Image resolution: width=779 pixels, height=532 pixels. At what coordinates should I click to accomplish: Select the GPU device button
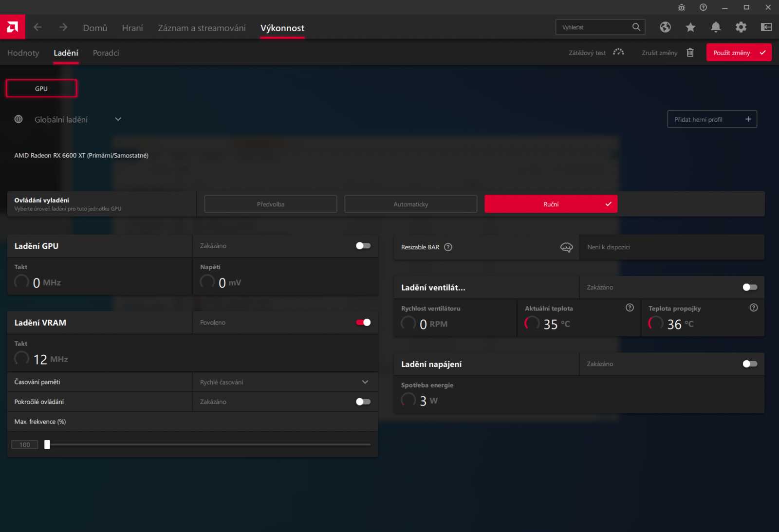coord(41,89)
